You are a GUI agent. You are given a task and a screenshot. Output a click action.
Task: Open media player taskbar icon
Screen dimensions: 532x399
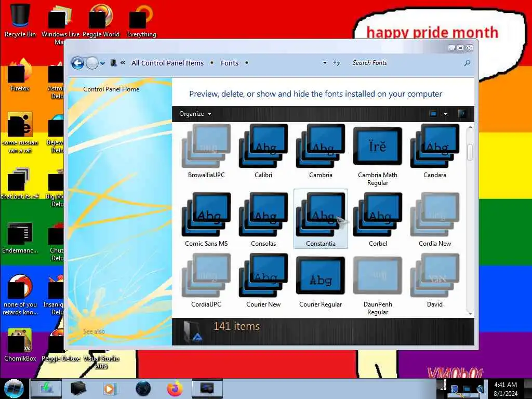(x=109, y=389)
